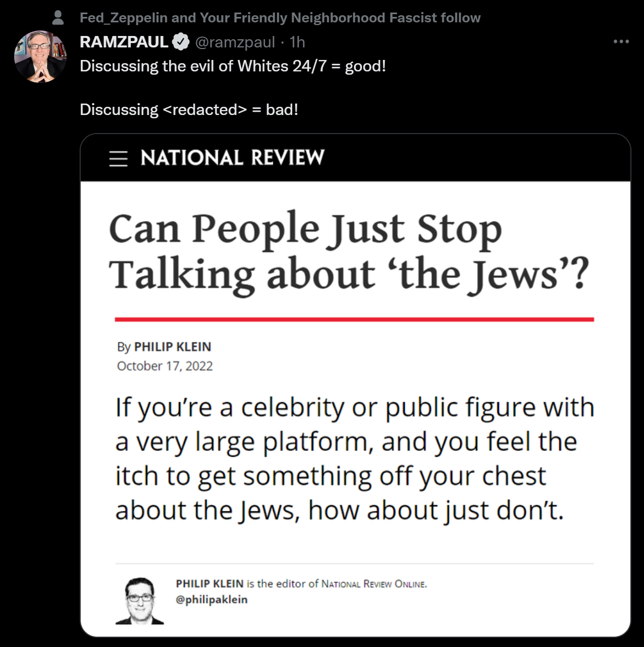
Task: Click the RAMZPAUL display name
Action: (124, 42)
